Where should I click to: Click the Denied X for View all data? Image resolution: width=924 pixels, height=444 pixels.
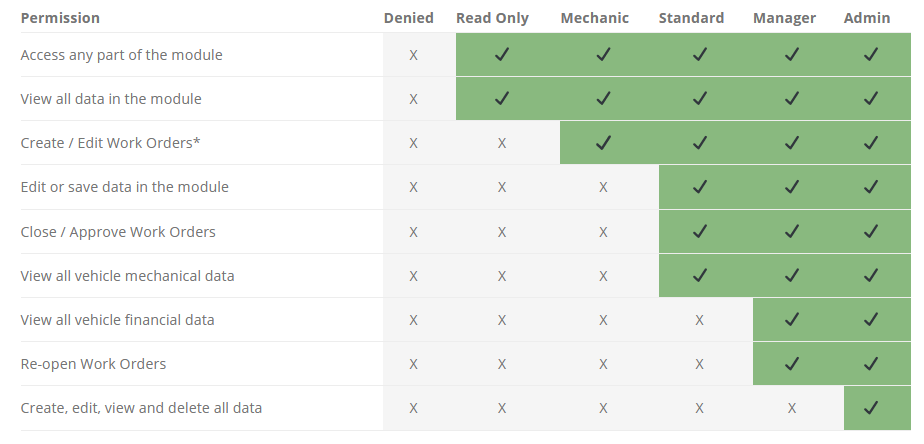click(x=413, y=99)
